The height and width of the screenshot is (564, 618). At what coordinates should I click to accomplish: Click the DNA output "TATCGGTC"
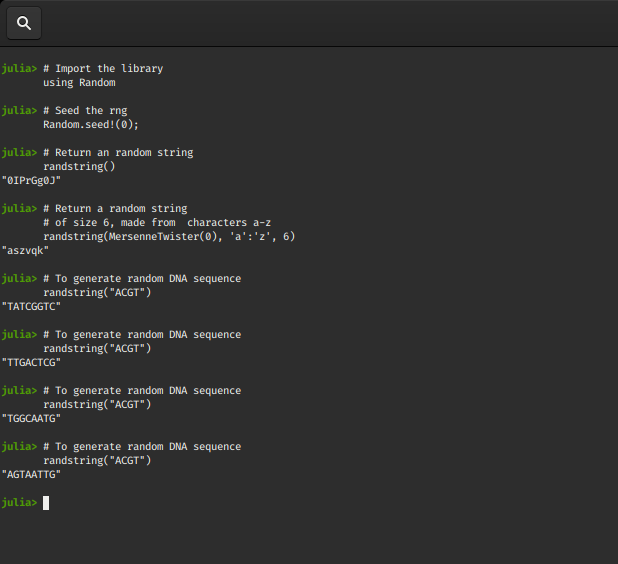click(32, 307)
